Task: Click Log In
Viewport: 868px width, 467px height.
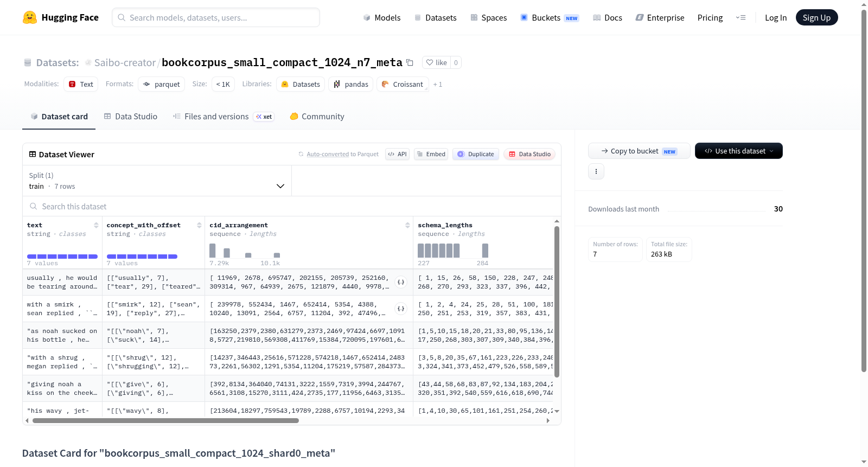Action: [776, 17]
